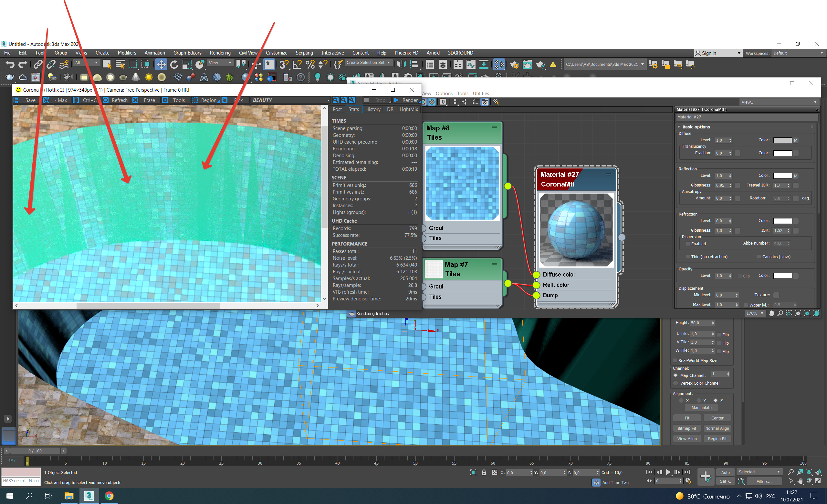
Task: Enable the Dispersion Enabled checkbox
Action: [x=688, y=244]
